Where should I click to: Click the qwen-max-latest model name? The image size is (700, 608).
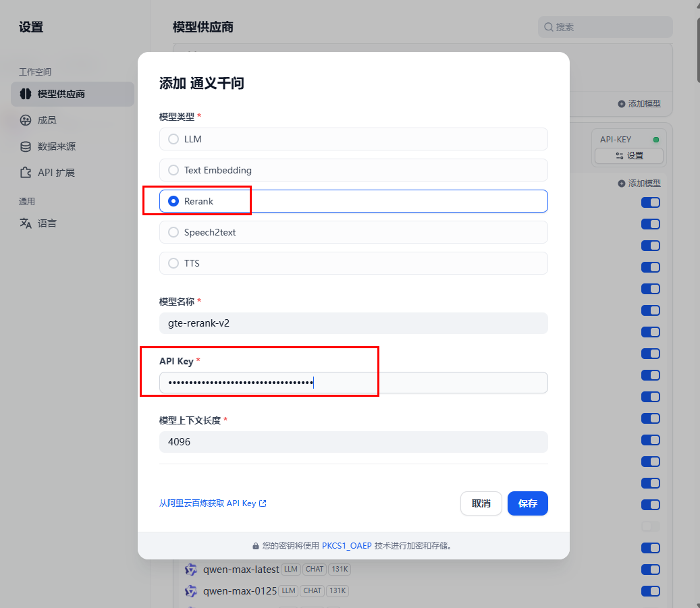(241, 570)
